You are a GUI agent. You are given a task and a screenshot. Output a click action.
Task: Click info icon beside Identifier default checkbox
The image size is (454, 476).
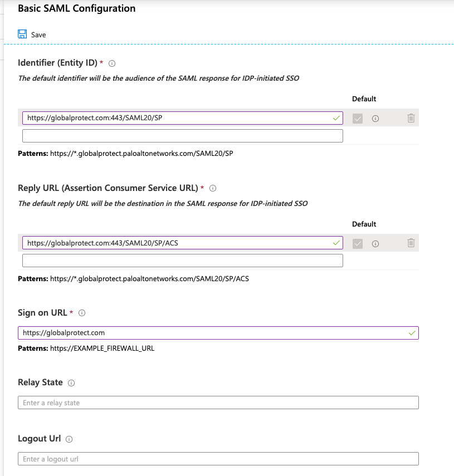375,119
